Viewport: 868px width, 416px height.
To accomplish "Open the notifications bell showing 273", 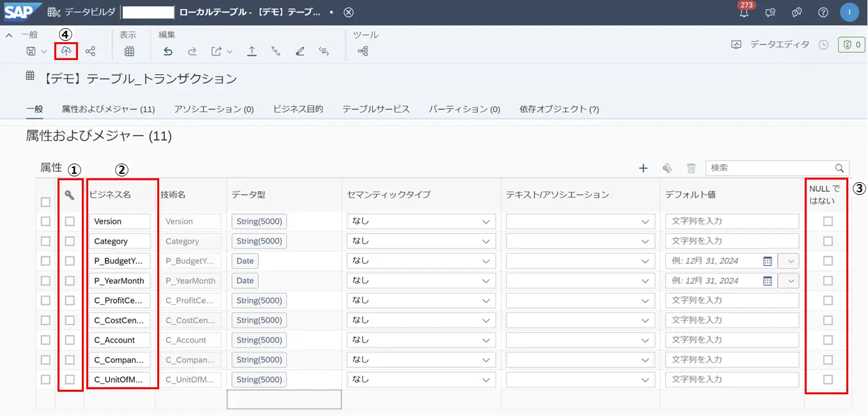I will click(745, 12).
